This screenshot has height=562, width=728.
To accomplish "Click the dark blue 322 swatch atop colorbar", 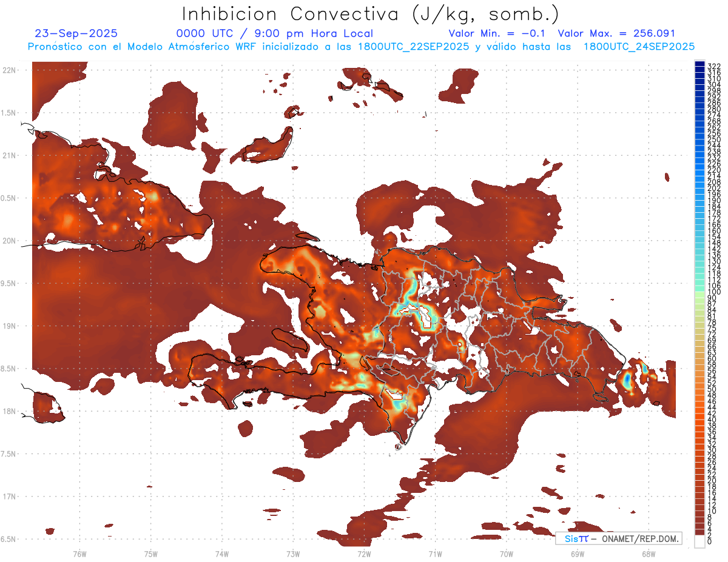I will click(699, 65).
